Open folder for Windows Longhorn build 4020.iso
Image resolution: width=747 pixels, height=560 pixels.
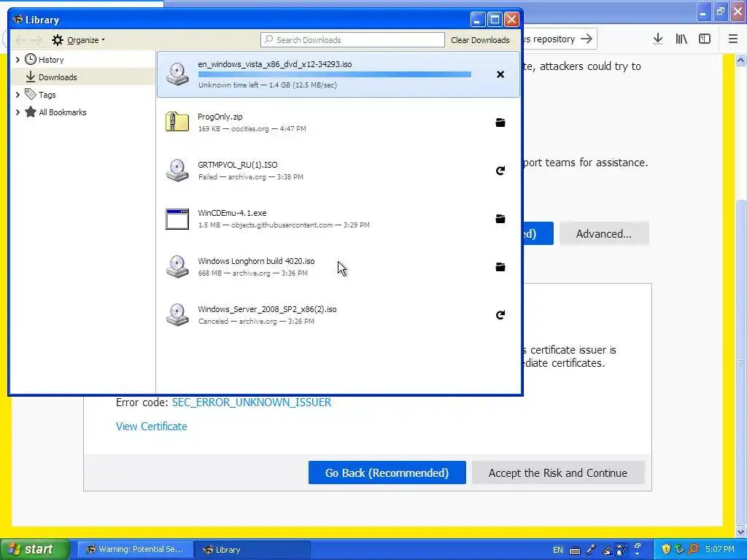point(500,267)
